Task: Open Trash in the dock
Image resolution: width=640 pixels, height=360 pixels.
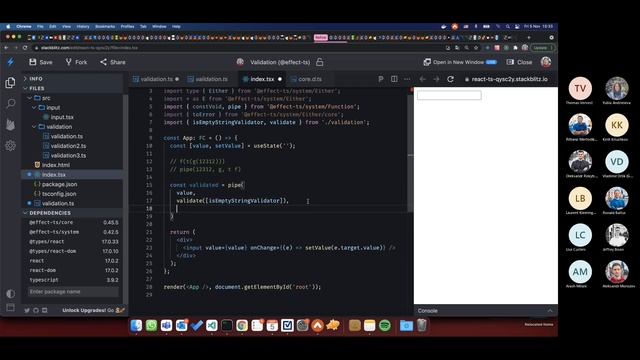Action: 422,325
